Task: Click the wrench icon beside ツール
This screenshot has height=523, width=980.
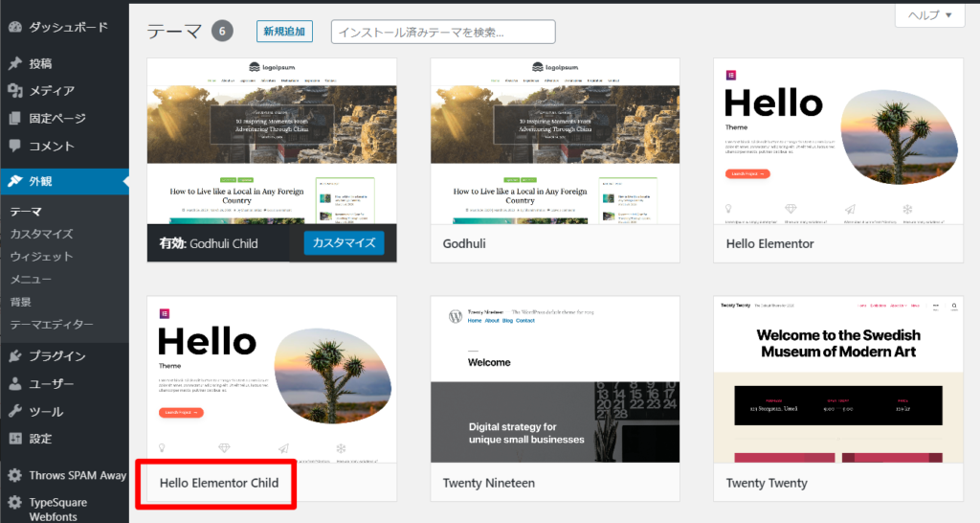Action: [15, 411]
